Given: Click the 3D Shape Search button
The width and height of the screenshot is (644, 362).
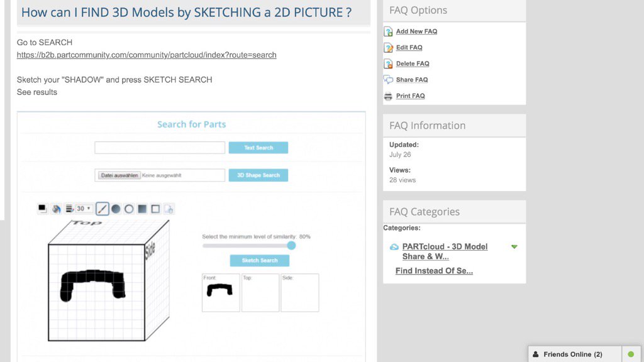Looking at the screenshot, I should [258, 175].
